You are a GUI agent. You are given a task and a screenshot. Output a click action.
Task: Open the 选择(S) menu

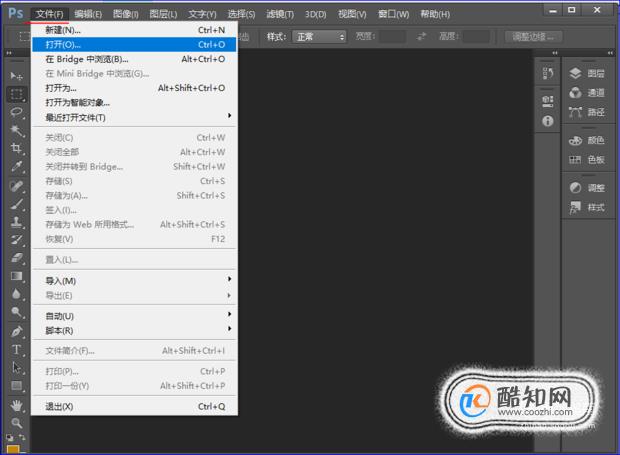point(241,14)
